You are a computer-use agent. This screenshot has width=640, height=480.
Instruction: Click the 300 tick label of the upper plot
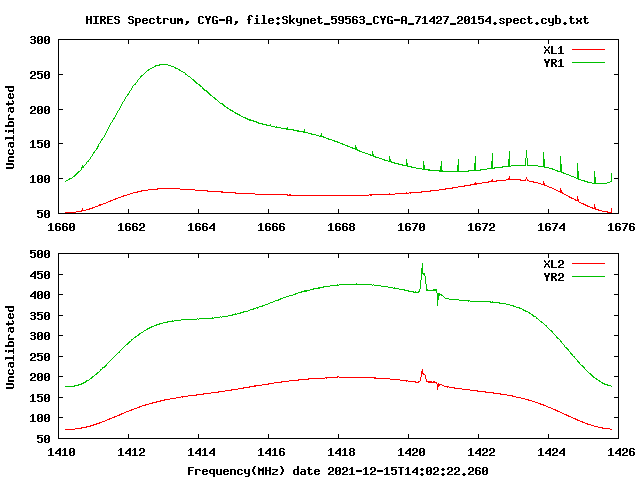click(40, 40)
